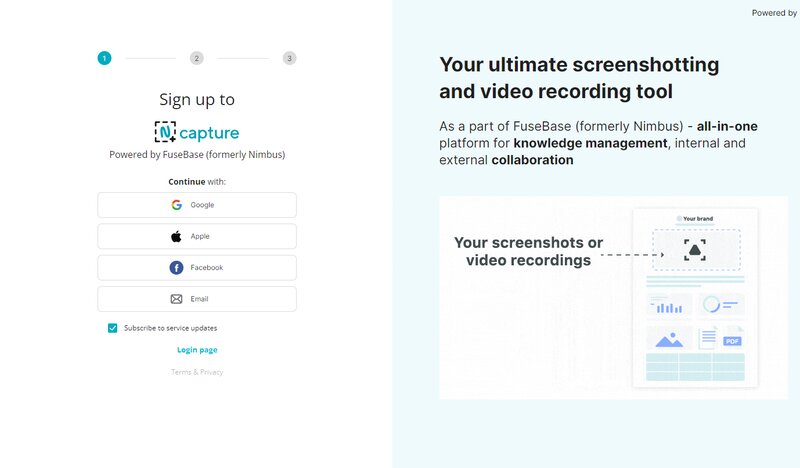Viewport: 800px width, 468px height.
Task: Click 'Powered by FuseBase (formerly Nimbus)' text
Action: point(197,155)
